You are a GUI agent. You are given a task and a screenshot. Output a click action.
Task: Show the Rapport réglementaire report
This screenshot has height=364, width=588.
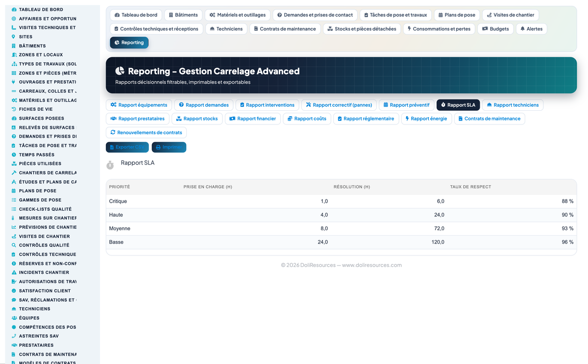366,119
